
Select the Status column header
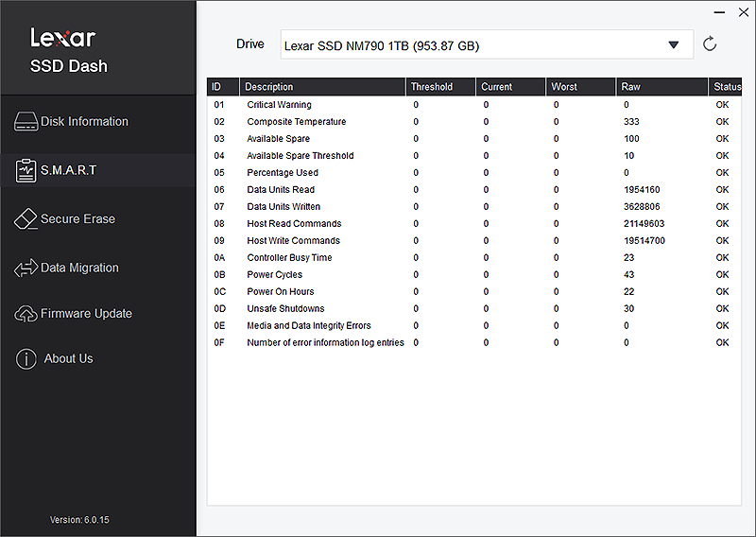(x=727, y=87)
